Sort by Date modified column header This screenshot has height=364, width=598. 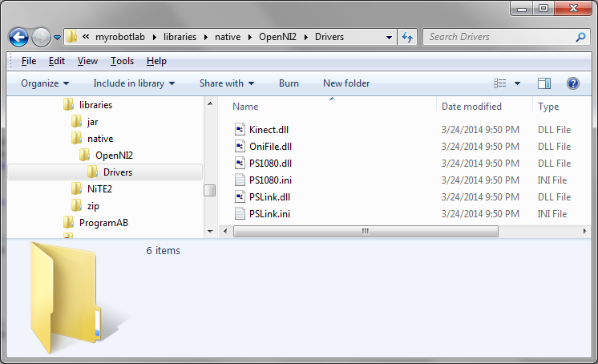(471, 107)
